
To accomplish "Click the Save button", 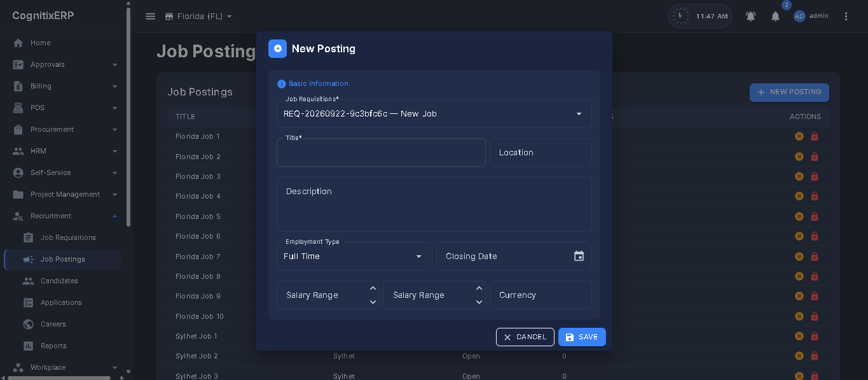I will tap(582, 337).
